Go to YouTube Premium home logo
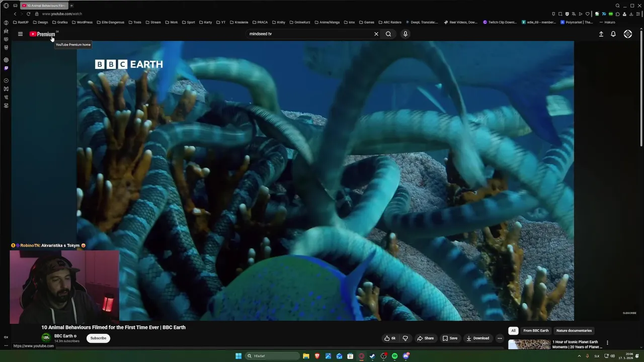This screenshot has width=644, height=362. coord(42,34)
